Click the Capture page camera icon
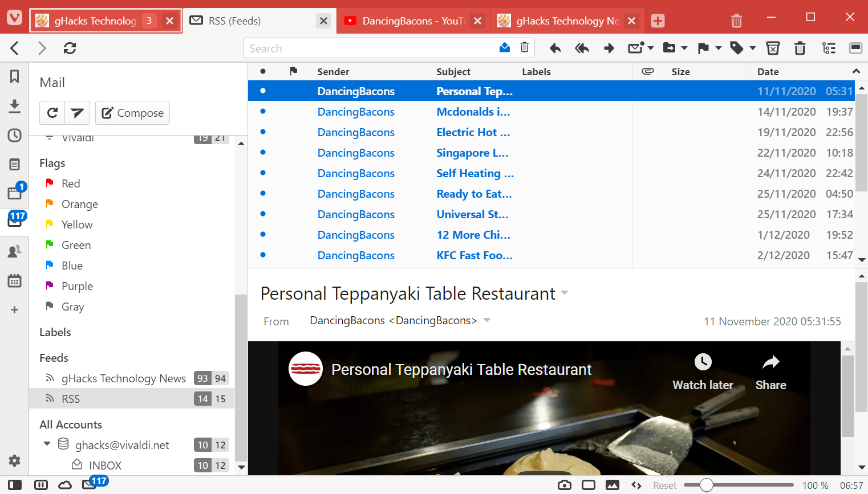This screenshot has width=868, height=494. (x=565, y=485)
